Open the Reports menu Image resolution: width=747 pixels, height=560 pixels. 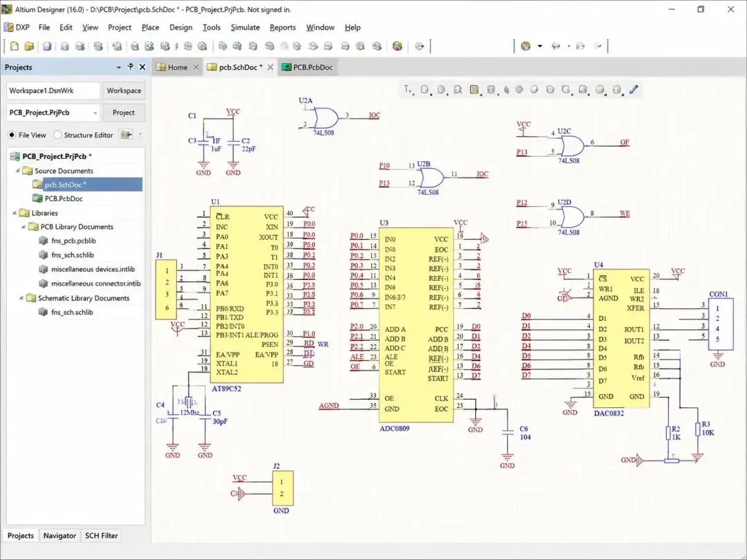tap(283, 27)
